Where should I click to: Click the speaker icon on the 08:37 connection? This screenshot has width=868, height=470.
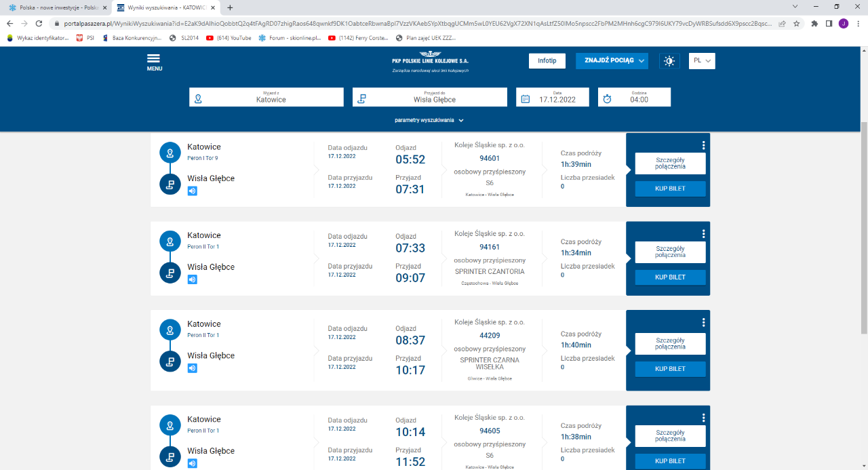[193, 368]
